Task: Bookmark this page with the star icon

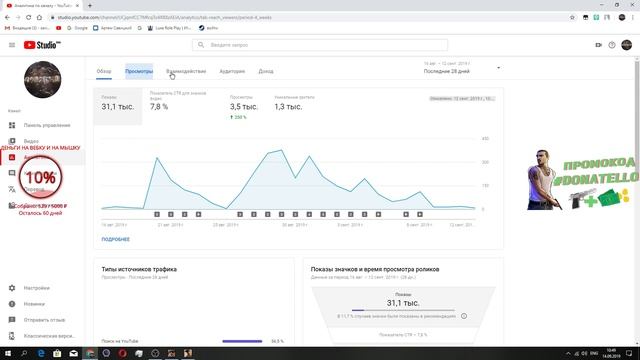Action: tap(572, 17)
